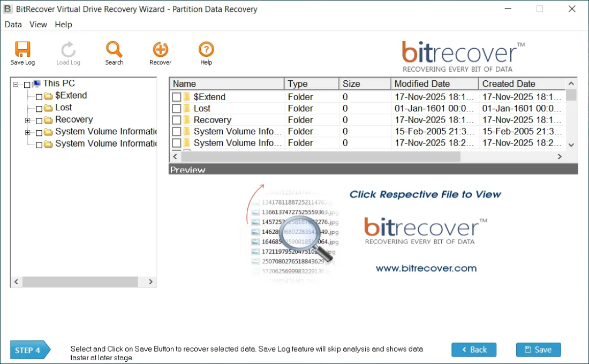Collapse the This PC tree node
The width and height of the screenshot is (589, 364).
click(14, 83)
